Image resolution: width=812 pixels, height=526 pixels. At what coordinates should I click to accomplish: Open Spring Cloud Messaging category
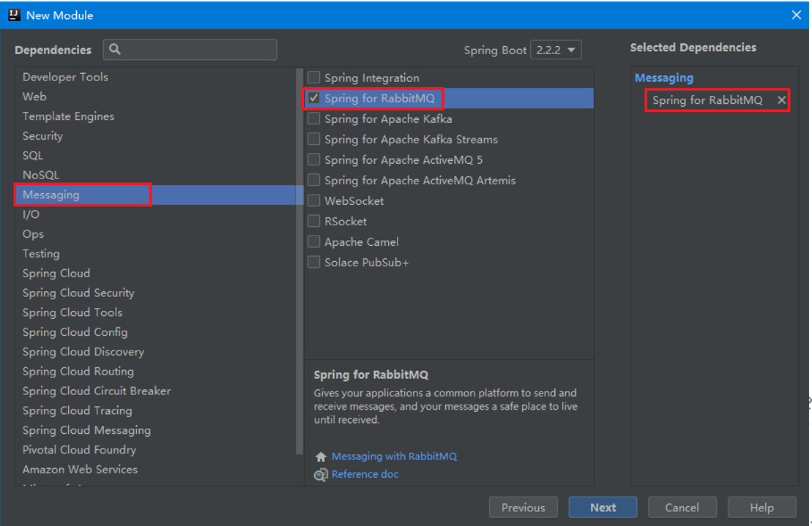(x=155, y=431)
